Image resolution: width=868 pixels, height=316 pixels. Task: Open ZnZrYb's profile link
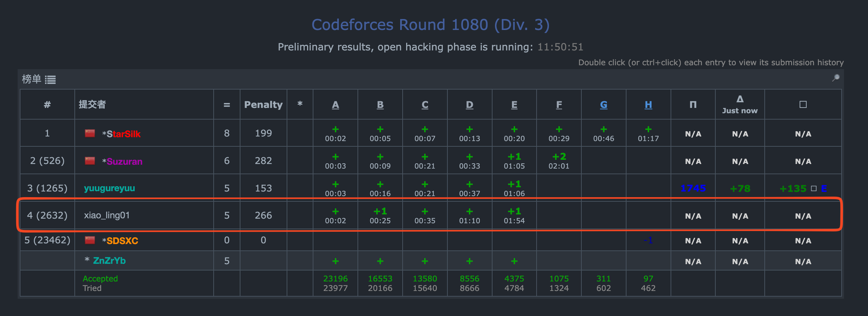click(x=109, y=261)
